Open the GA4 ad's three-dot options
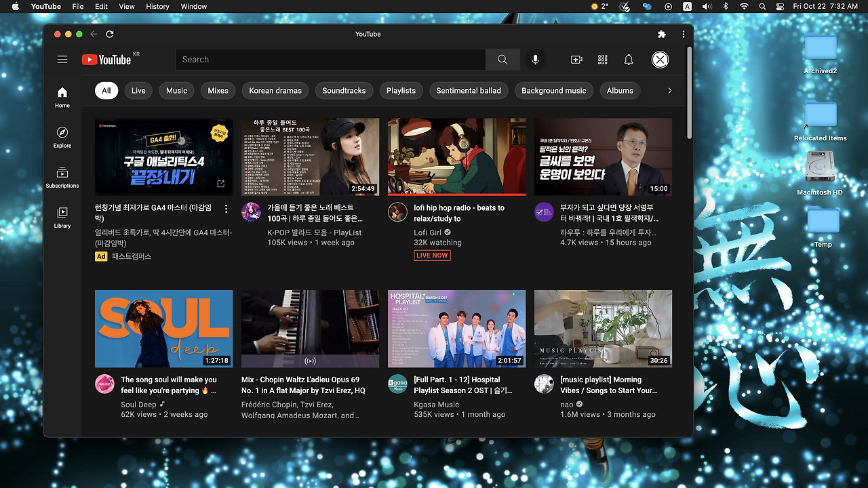868x488 pixels. 226,208
